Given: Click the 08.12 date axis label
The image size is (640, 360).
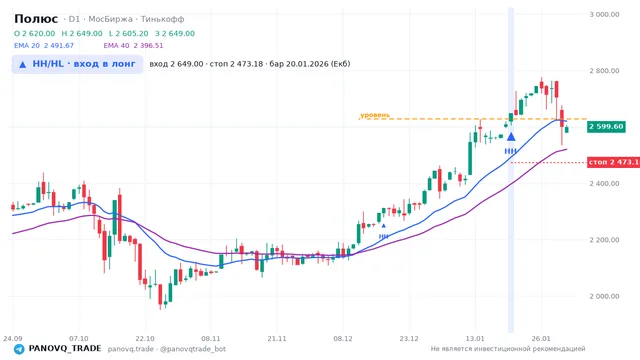Looking at the screenshot, I should pos(343,338).
